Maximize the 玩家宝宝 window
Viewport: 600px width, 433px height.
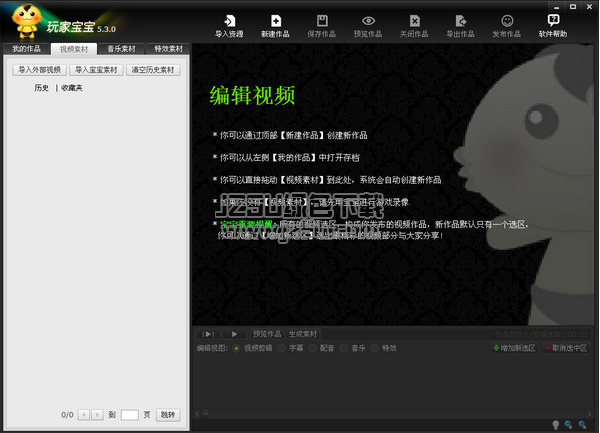(573, 7)
